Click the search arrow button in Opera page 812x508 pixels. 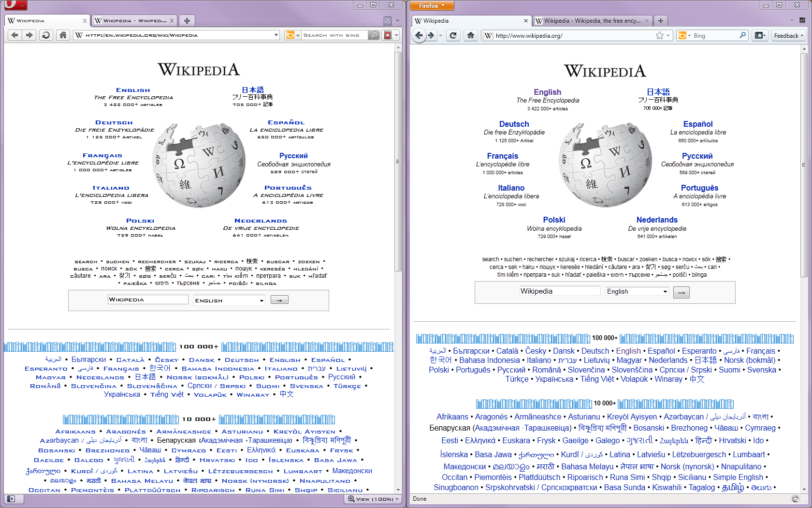pyautogui.click(x=279, y=300)
